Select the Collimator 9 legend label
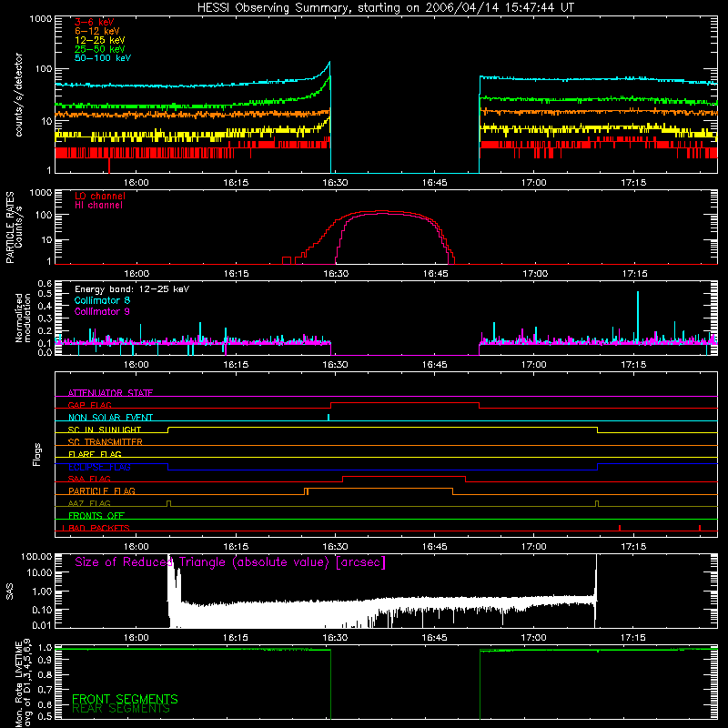Screen dimensions: 728x728 [x=102, y=311]
